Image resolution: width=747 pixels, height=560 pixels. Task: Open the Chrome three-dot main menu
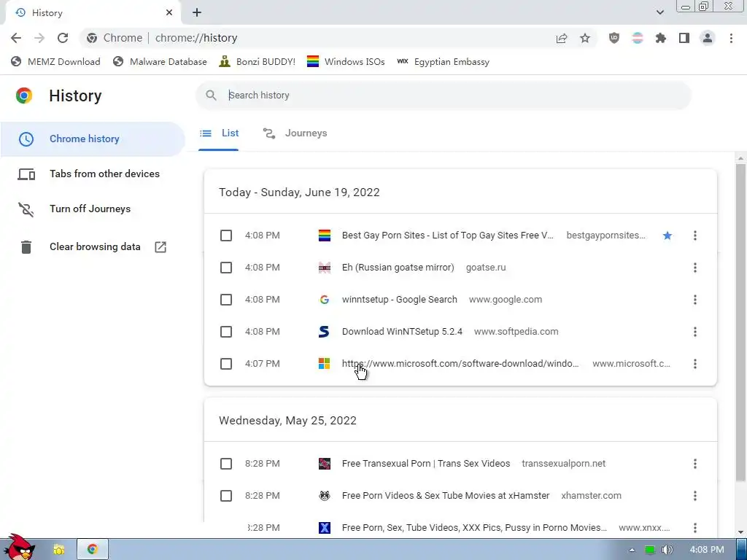(731, 38)
